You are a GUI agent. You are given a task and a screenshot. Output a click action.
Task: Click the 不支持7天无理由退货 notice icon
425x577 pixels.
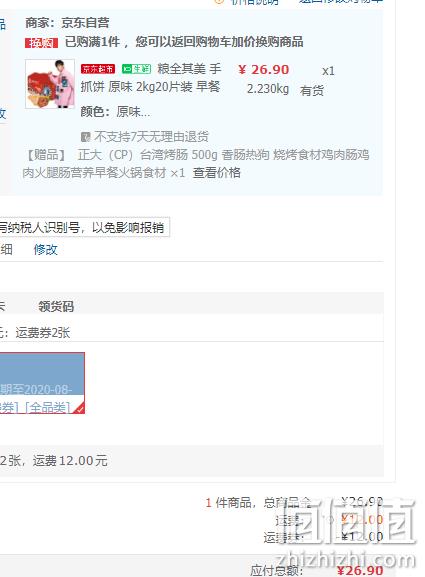(x=85, y=137)
